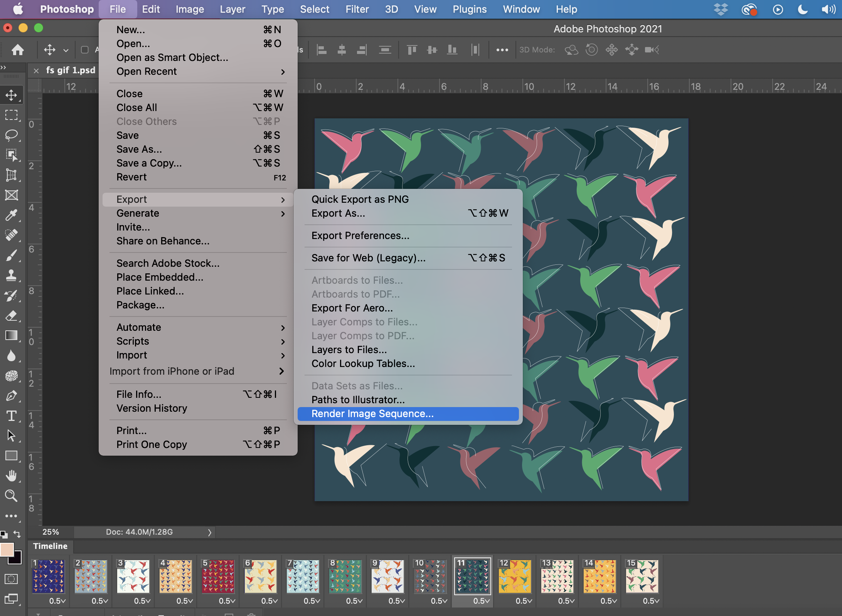
Task: Choose Save for Web (Legacy) option
Action: click(x=369, y=258)
